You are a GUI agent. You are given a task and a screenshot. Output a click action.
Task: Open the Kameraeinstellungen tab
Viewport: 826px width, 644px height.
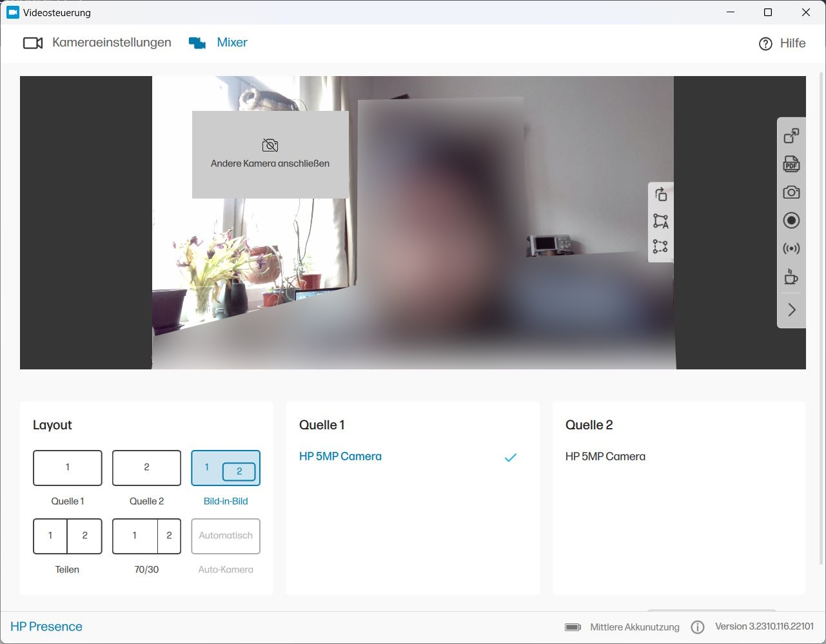click(x=97, y=43)
